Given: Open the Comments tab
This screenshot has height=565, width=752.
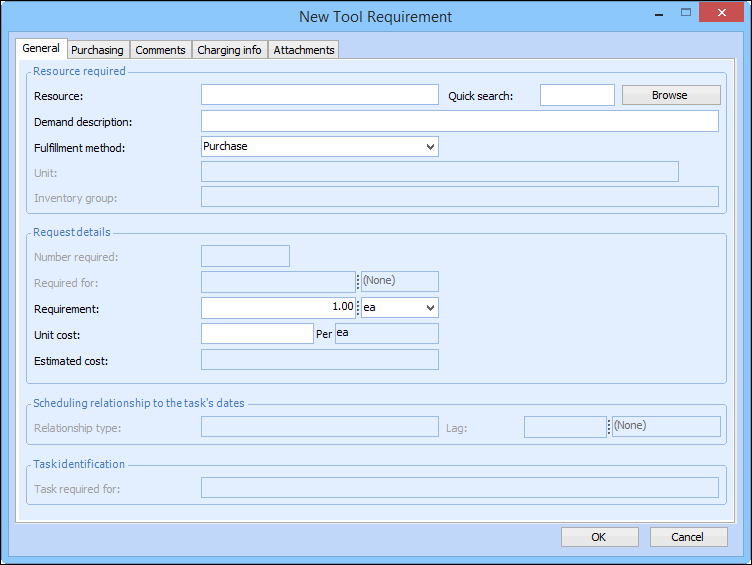Looking at the screenshot, I should (x=160, y=50).
